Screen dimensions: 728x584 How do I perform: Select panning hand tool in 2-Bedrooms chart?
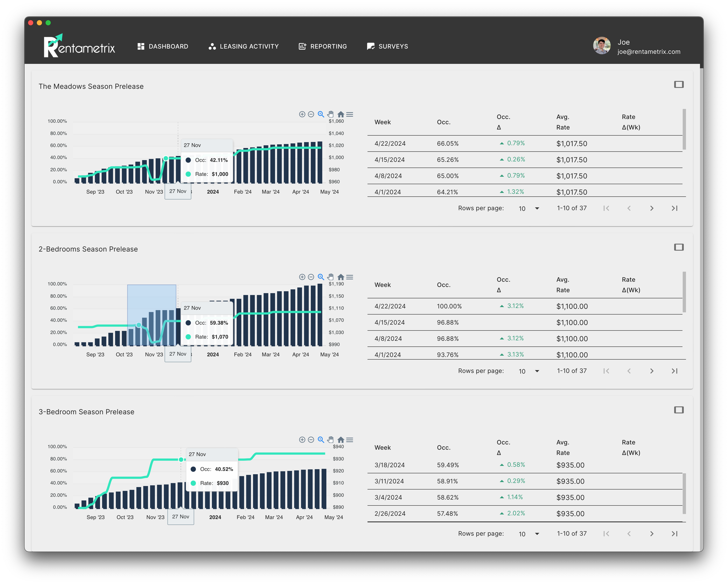(331, 277)
